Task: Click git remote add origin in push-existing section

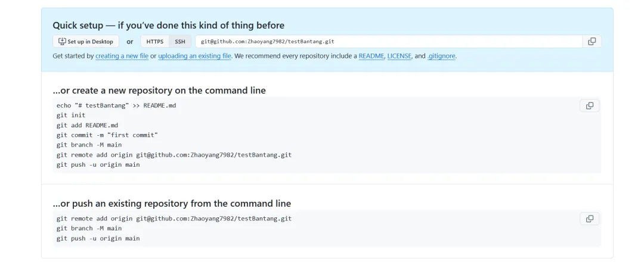Action: click(x=174, y=219)
